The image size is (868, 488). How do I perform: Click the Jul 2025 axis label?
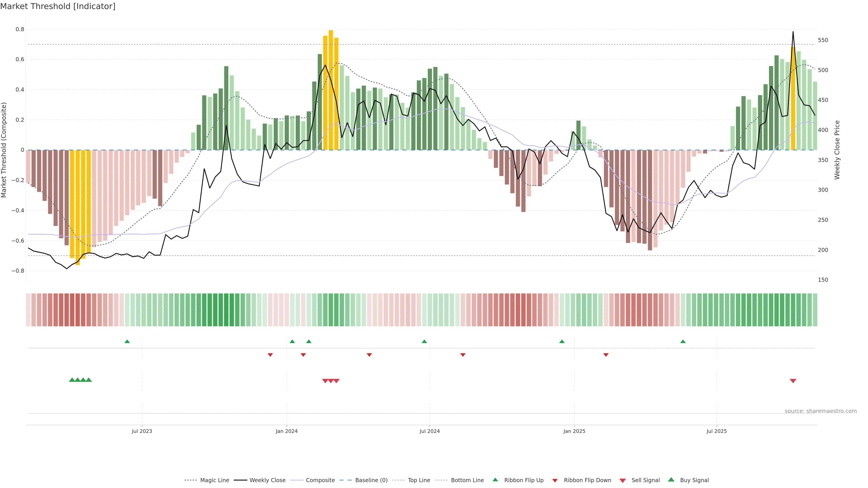716,431
